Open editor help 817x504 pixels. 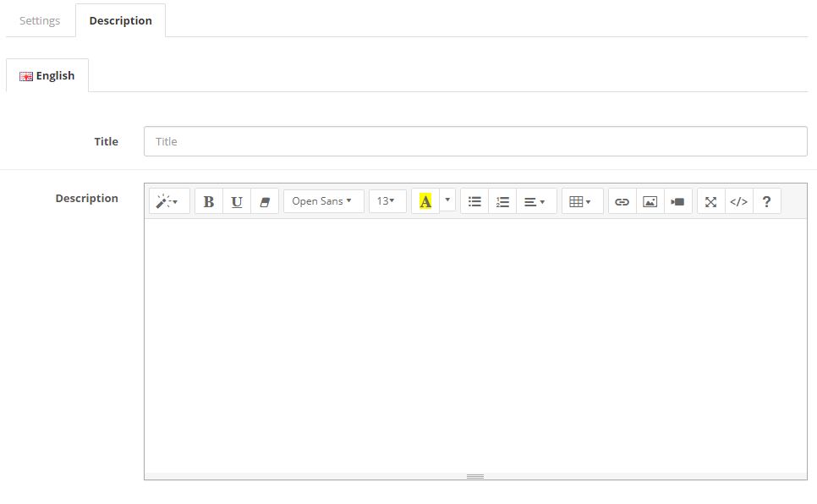pos(766,201)
